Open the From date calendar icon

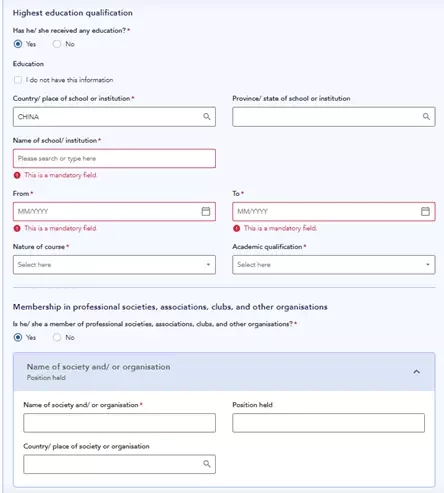click(x=206, y=211)
